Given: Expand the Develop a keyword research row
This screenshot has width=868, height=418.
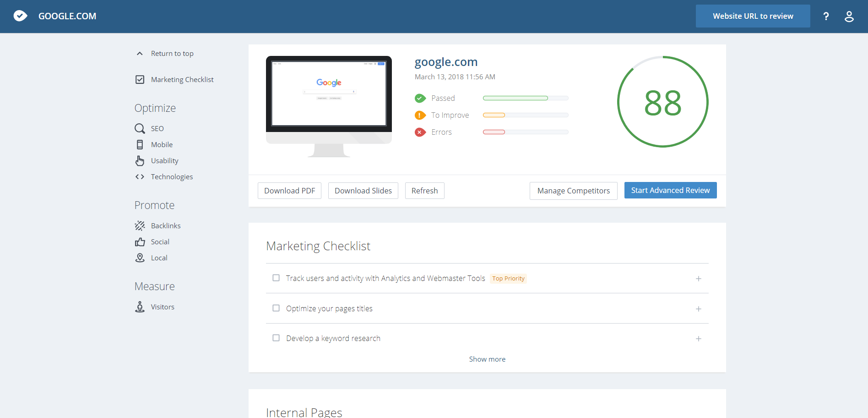Looking at the screenshot, I should tap(698, 339).
